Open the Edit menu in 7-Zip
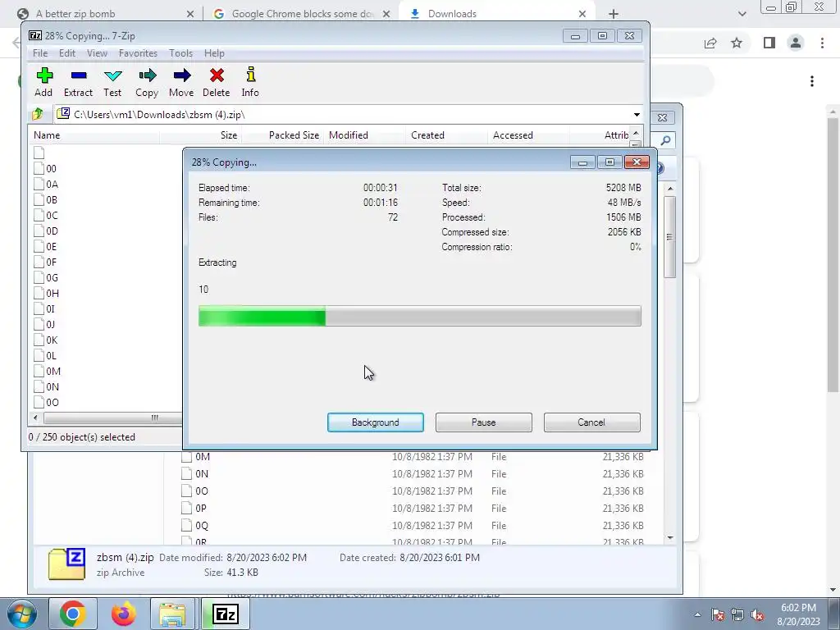The width and height of the screenshot is (840, 630). point(67,53)
